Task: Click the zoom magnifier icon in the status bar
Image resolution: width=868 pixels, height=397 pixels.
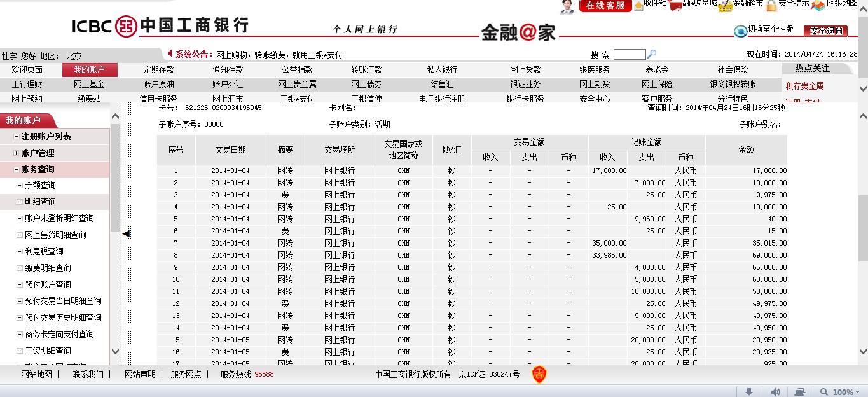Action: [x=825, y=392]
